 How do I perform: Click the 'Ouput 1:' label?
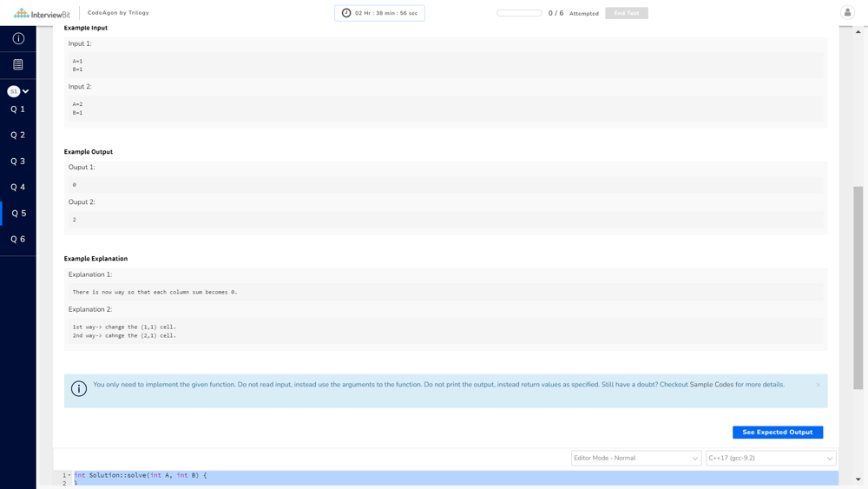[x=82, y=167]
